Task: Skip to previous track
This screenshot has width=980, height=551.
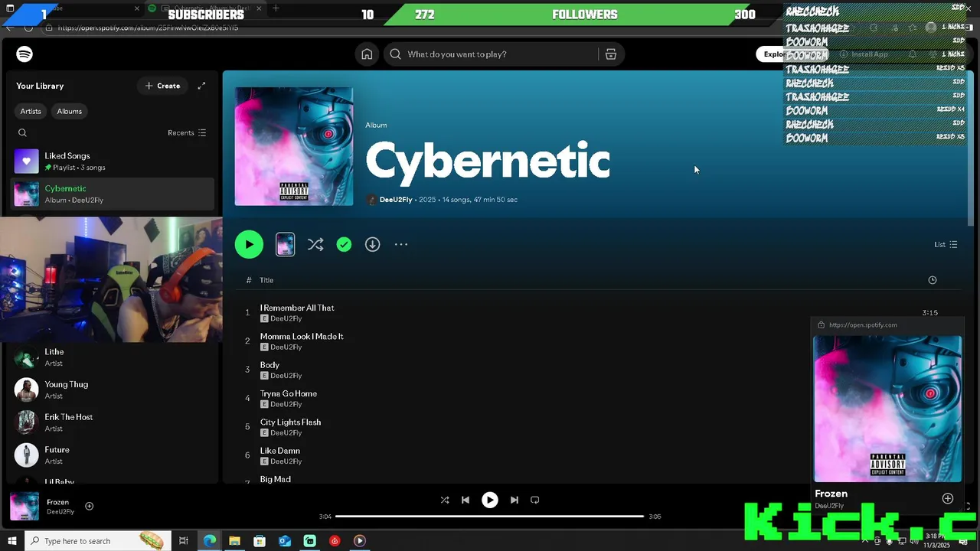Action: pyautogui.click(x=465, y=500)
